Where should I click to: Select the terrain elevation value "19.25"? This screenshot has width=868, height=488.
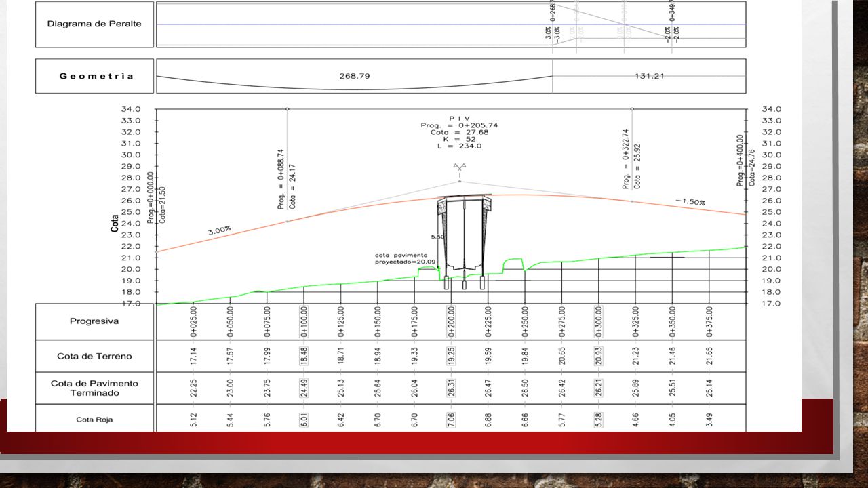(451, 356)
